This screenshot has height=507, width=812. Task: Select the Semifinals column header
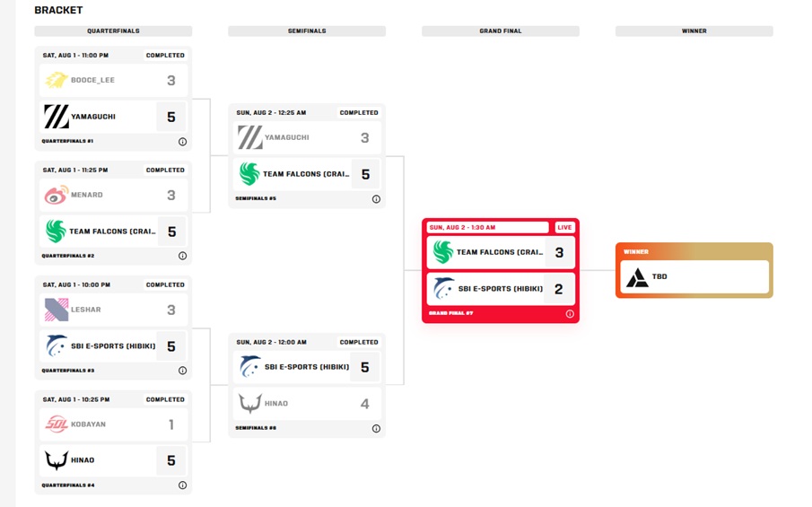(307, 31)
